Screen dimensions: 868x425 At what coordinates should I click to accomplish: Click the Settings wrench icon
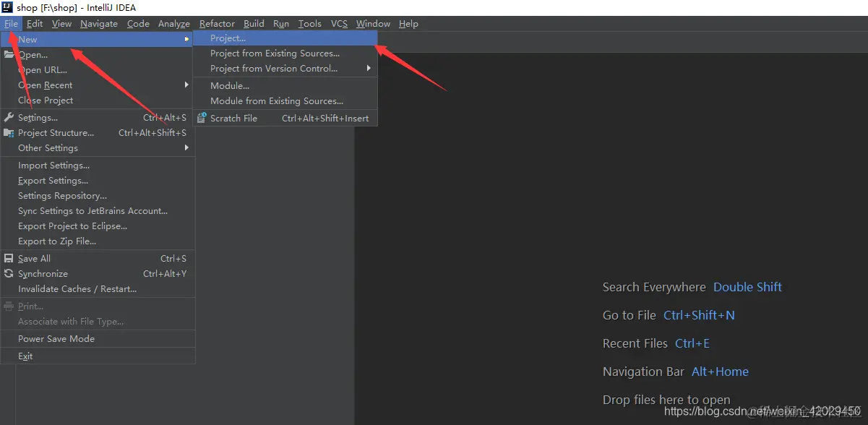pyautogui.click(x=9, y=117)
